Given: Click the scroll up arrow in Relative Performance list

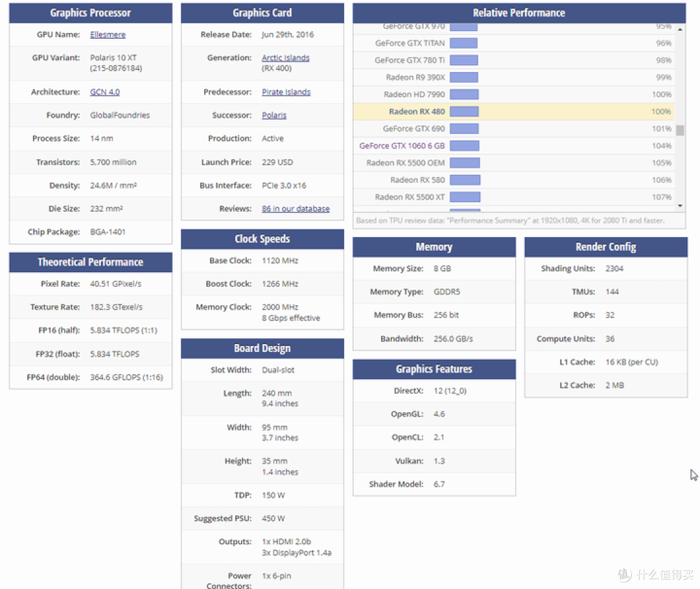Looking at the screenshot, I should [x=680, y=29].
